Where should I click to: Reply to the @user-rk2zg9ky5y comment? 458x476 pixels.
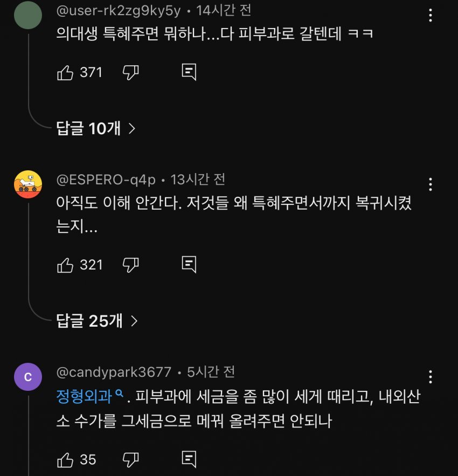[189, 72]
